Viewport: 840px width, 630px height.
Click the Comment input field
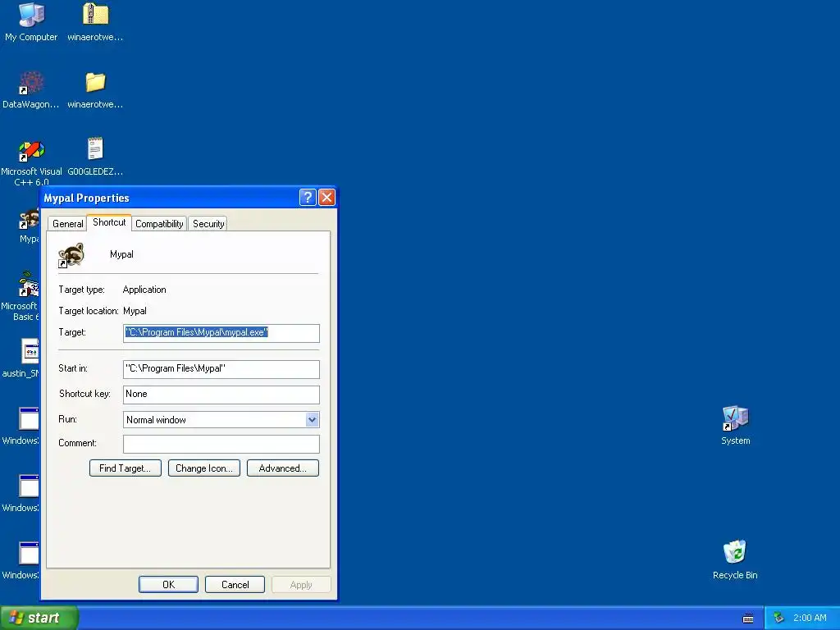click(x=221, y=444)
